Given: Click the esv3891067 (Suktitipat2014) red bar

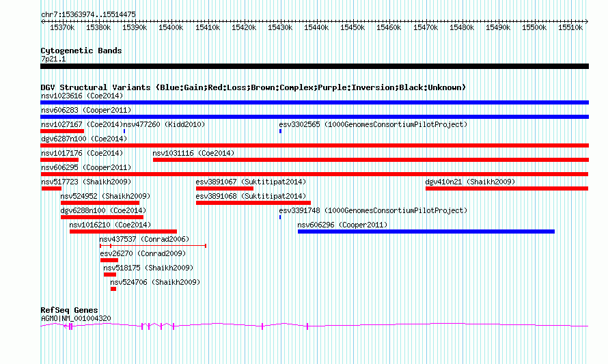Looking at the screenshot, I should (x=225, y=188).
